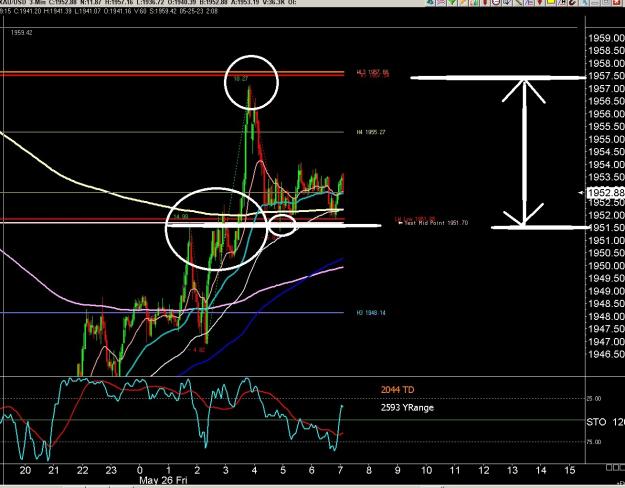Image resolution: width=625 pixels, height=488 pixels.
Task: Click hour 14 on the time axis
Action: [x=541, y=470]
